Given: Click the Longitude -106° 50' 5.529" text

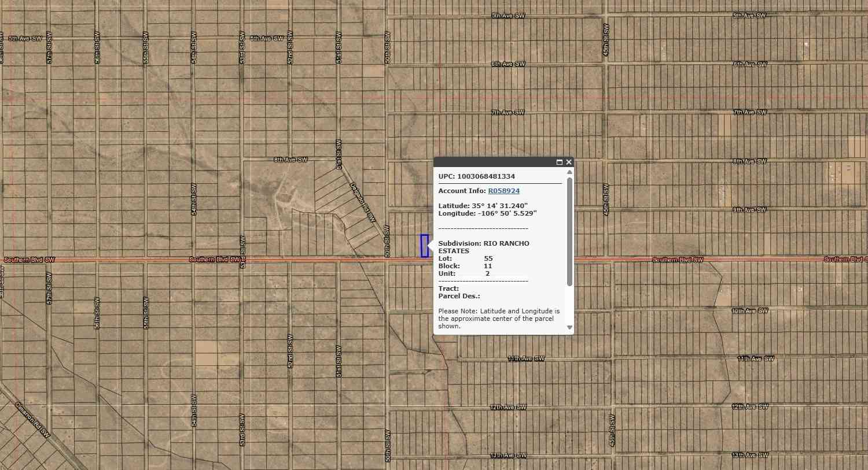Looking at the screenshot, I should pos(487,213).
